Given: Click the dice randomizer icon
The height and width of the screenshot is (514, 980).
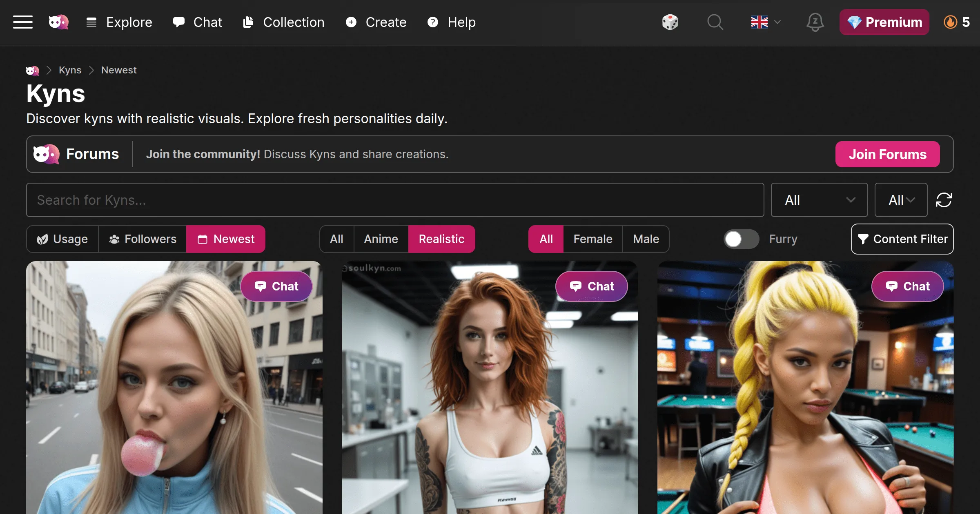Looking at the screenshot, I should pyautogui.click(x=670, y=22).
